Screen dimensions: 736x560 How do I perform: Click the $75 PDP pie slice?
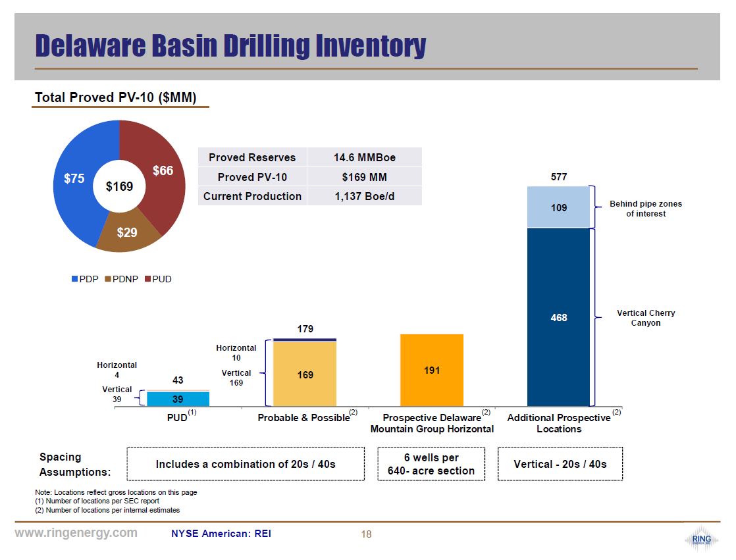(74, 179)
